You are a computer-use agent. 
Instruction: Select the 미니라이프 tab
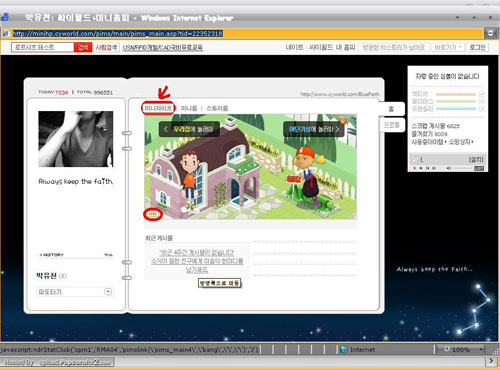158,108
